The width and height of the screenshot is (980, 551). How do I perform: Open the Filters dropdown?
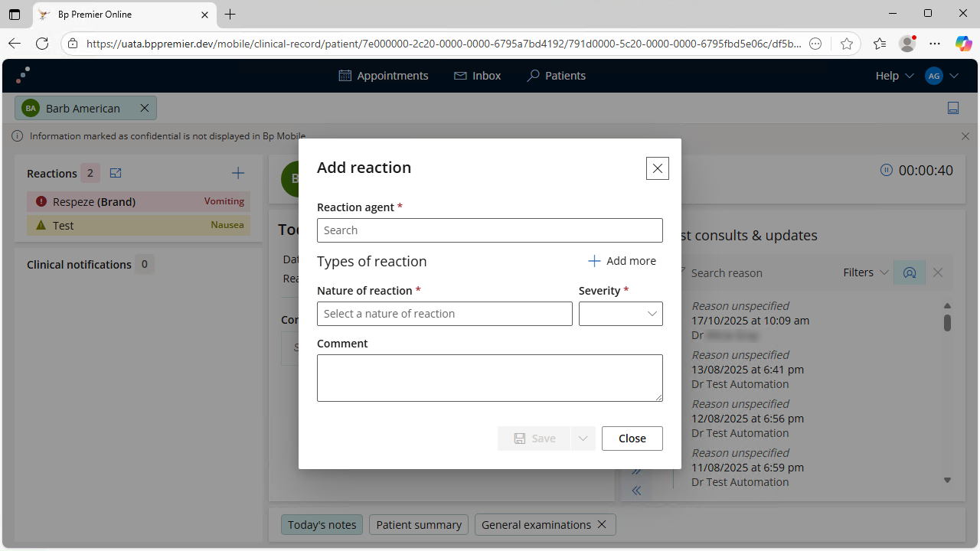865,272
